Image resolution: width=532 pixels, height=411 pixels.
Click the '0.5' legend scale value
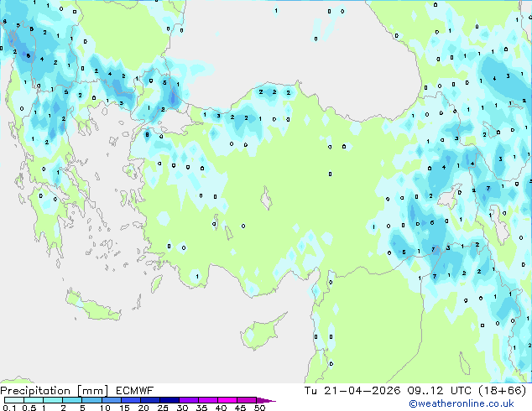coord(29,408)
